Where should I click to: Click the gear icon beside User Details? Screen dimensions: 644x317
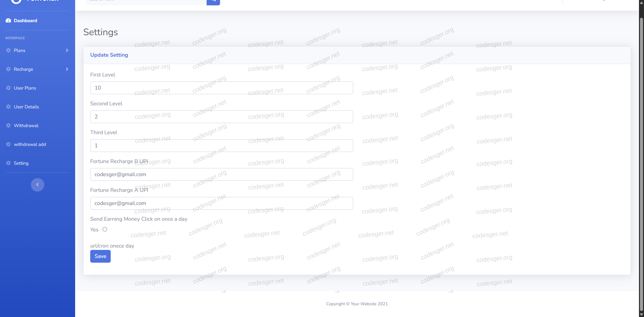8,107
